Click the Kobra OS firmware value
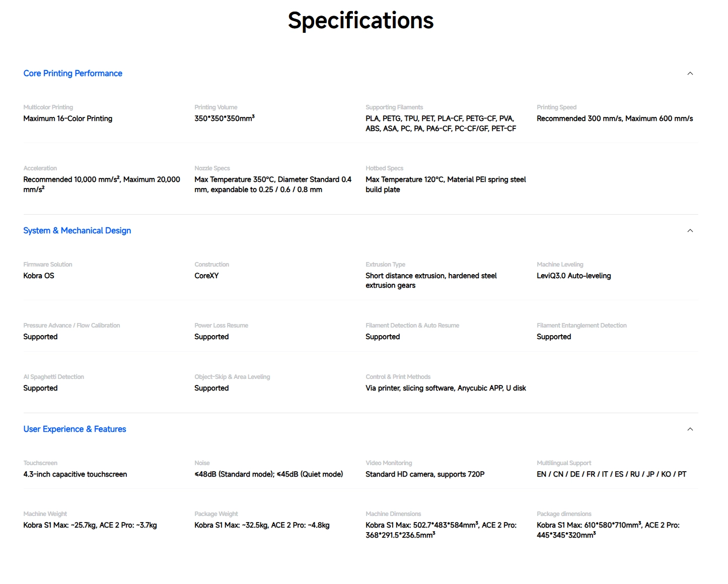The image size is (728, 584). click(39, 276)
